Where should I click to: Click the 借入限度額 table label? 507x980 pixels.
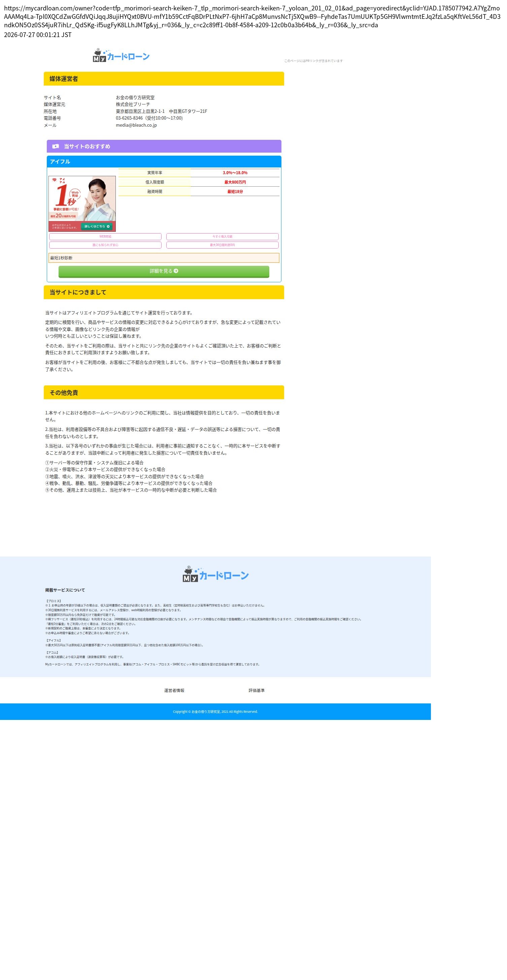coord(155,182)
